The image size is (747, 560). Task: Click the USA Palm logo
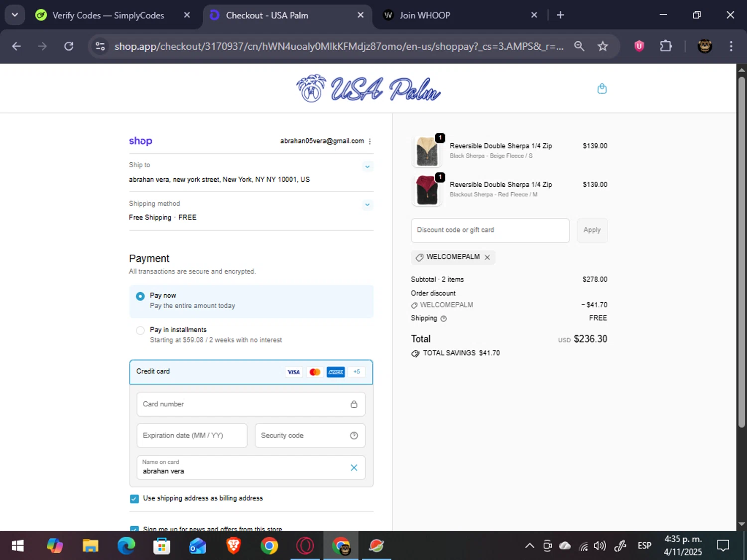click(x=368, y=89)
